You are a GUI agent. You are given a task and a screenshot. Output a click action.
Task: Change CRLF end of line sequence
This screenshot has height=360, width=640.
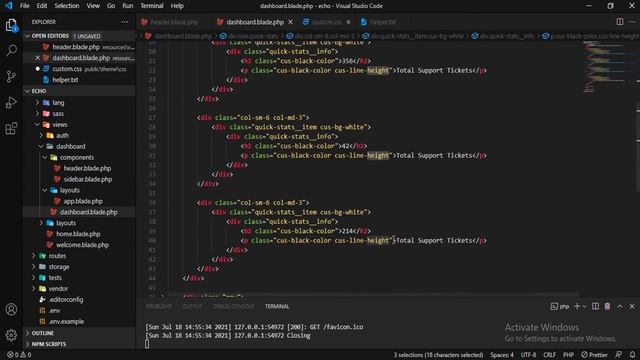[549, 355]
